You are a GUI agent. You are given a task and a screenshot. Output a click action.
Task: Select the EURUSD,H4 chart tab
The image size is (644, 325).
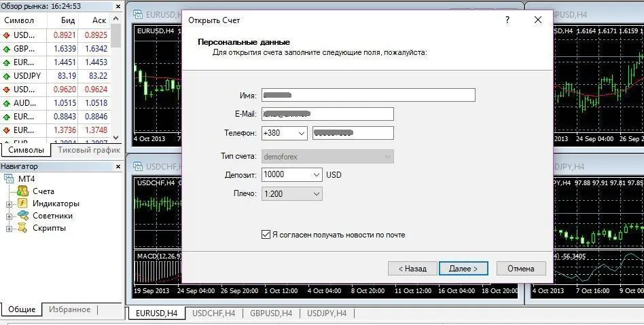(156, 313)
